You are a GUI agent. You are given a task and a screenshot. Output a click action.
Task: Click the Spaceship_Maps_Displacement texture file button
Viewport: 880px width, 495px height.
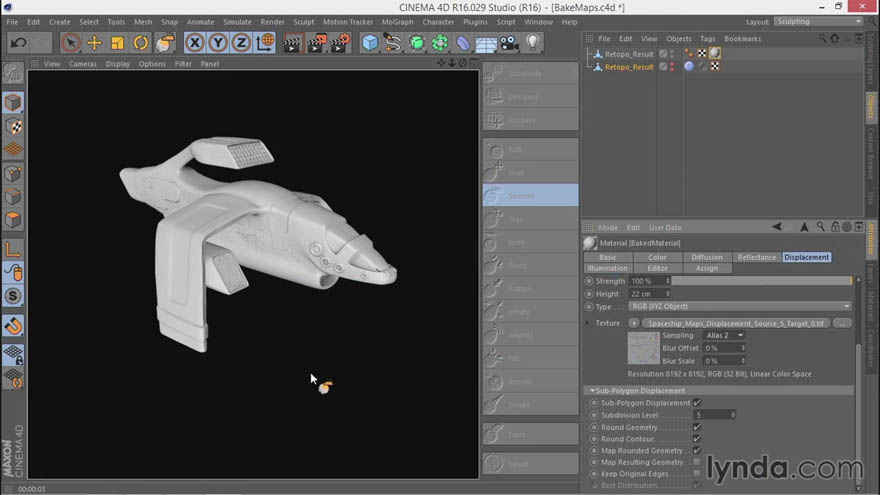736,323
